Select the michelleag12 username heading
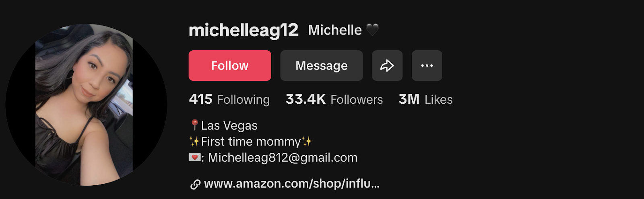 tap(244, 31)
